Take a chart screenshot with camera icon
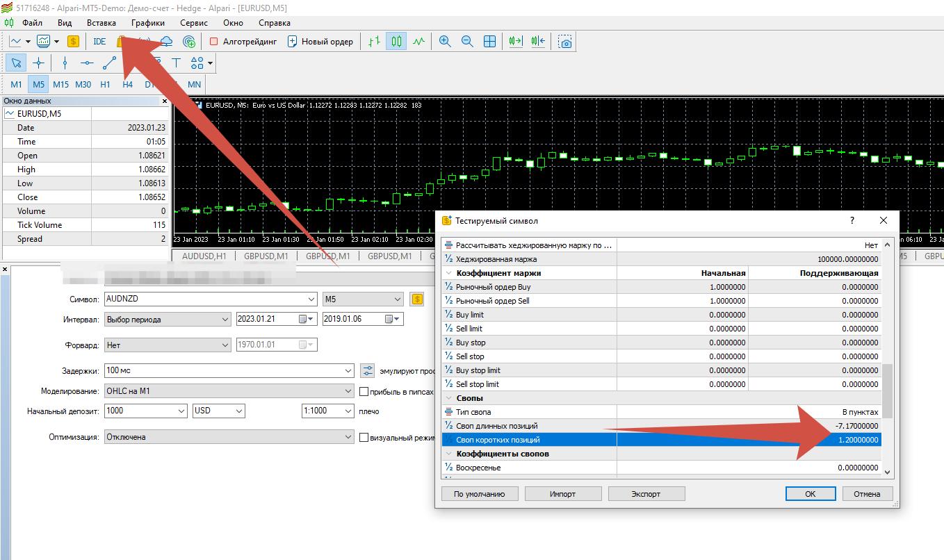The height and width of the screenshot is (560, 944). (566, 42)
